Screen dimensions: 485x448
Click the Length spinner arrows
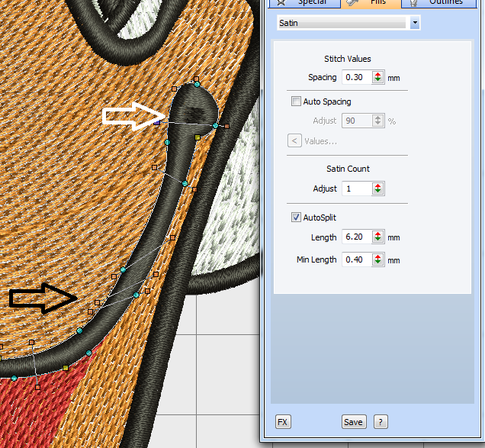click(377, 237)
